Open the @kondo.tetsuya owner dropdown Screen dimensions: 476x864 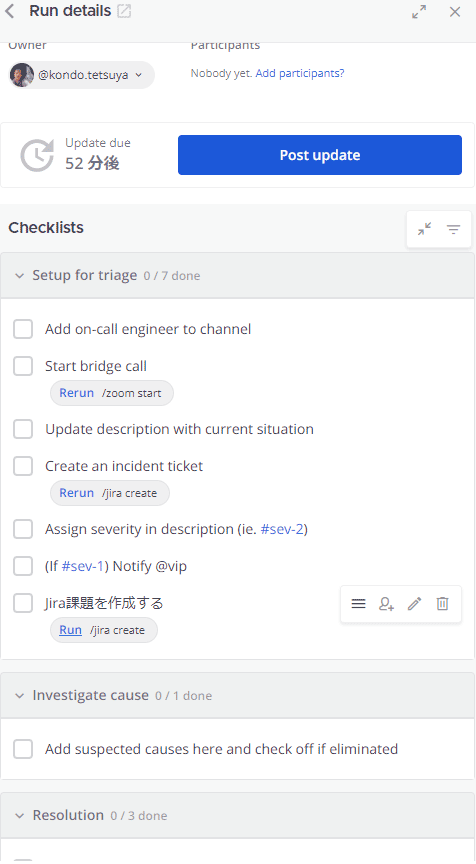click(x=82, y=75)
